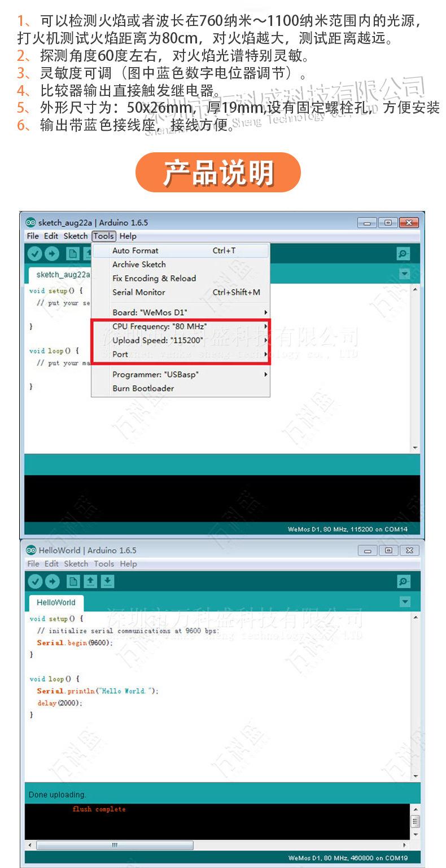This screenshot has width=446, height=868.
Task: Open Edit menu in HelloWorld window
Action: 51,563
